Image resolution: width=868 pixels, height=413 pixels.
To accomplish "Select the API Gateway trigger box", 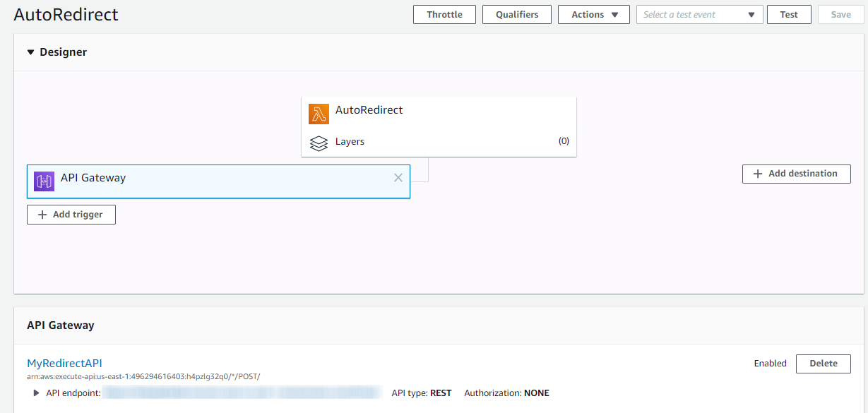I will click(218, 181).
